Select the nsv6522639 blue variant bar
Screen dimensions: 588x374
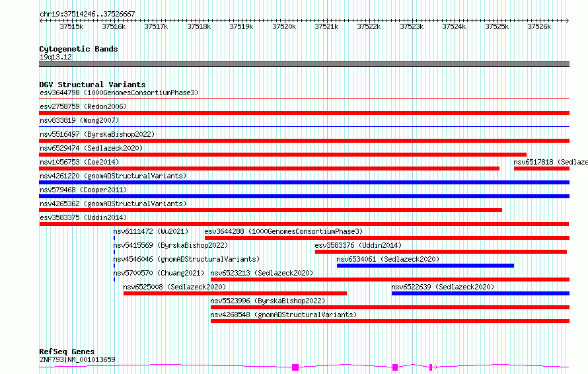click(x=480, y=293)
